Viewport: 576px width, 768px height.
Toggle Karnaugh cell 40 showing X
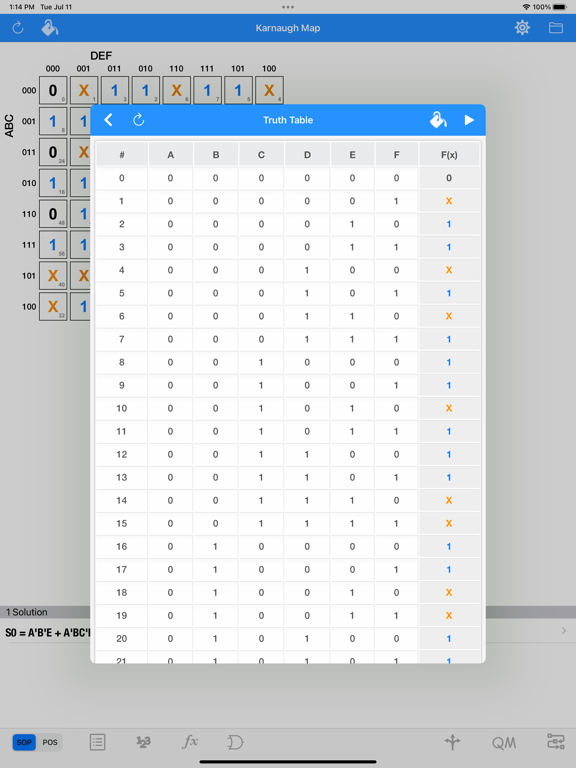tap(53, 275)
